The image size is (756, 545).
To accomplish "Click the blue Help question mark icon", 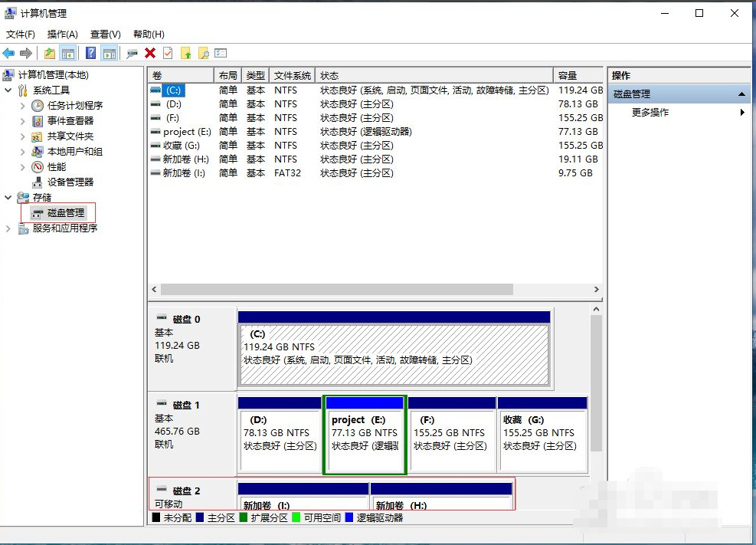I will (x=90, y=53).
